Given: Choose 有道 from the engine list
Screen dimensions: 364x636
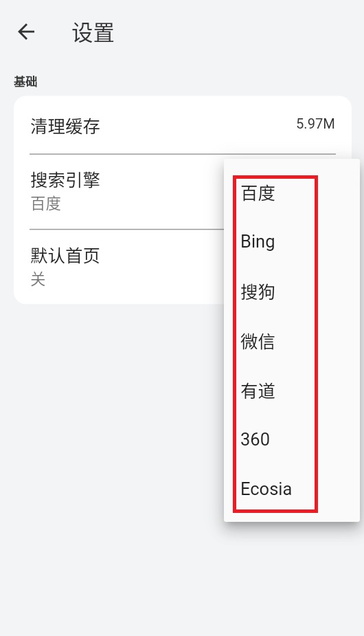Looking at the screenshot, I should [x=258, y=391].
